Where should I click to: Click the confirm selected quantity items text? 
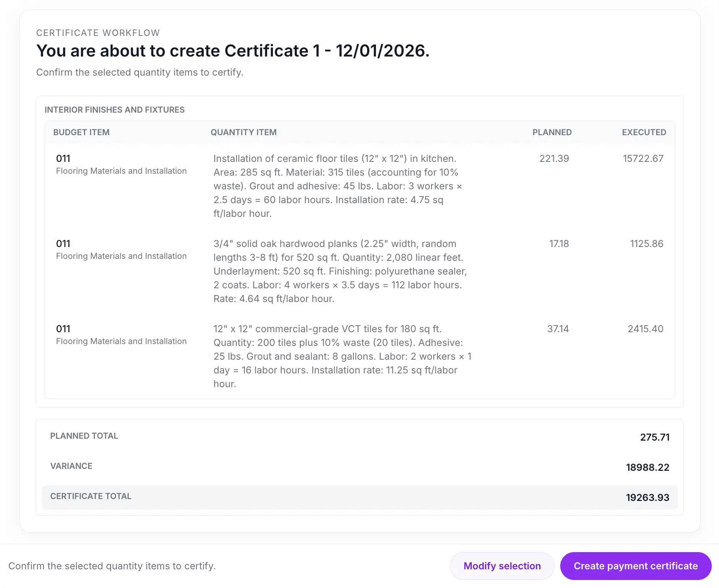(x=113, y=566)
